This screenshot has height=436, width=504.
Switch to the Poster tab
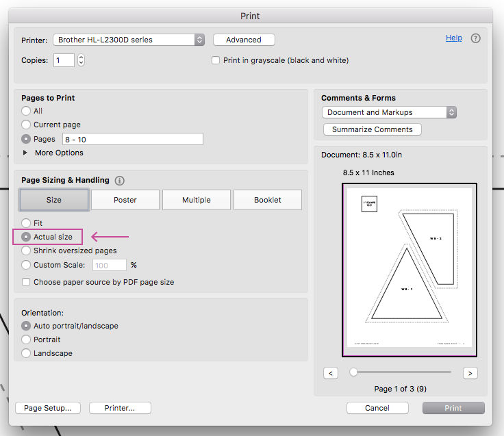point(125,200)
